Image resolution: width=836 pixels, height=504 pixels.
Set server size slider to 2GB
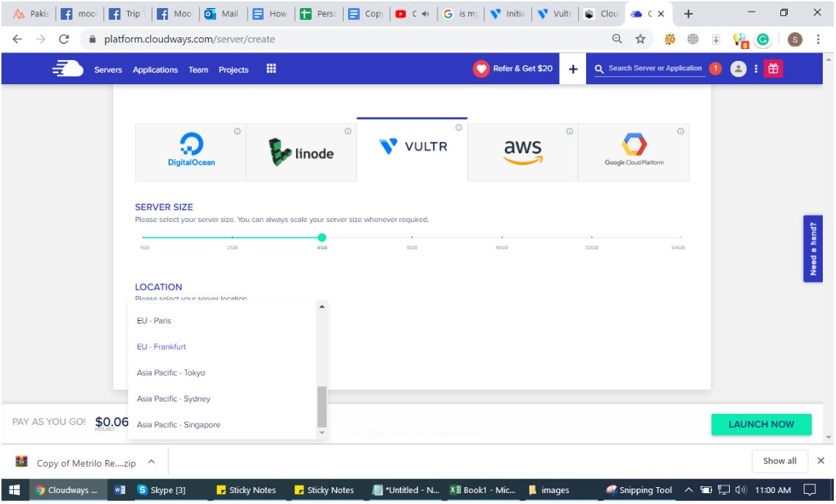232,237
